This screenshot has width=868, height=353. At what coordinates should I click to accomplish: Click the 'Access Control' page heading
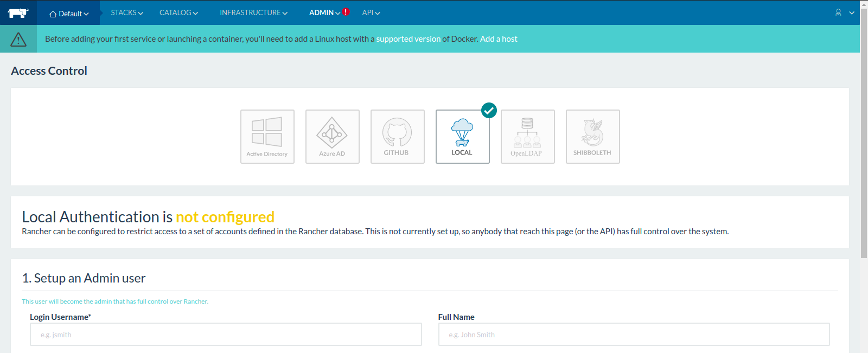pyautogui.click(x=49, y=71)
